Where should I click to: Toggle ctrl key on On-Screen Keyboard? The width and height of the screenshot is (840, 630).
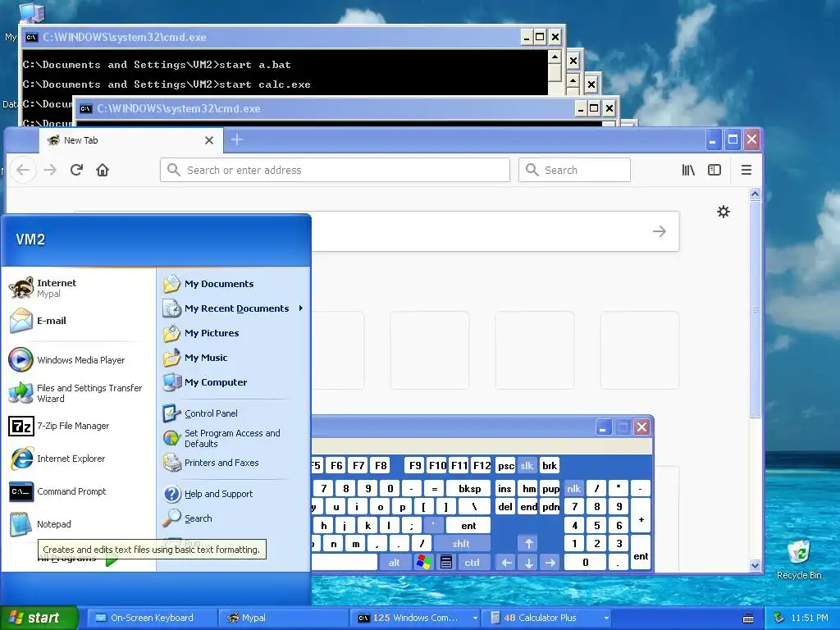(x=472, y=563)
